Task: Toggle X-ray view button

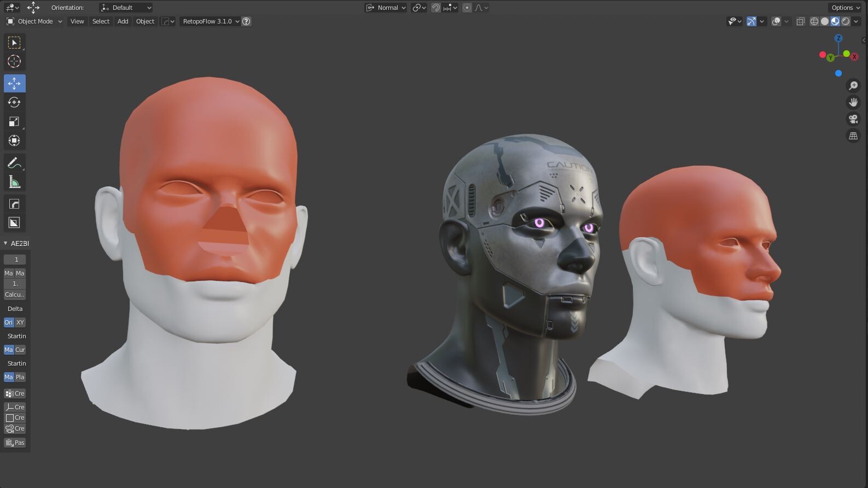Action: click(x=800, y=21)
